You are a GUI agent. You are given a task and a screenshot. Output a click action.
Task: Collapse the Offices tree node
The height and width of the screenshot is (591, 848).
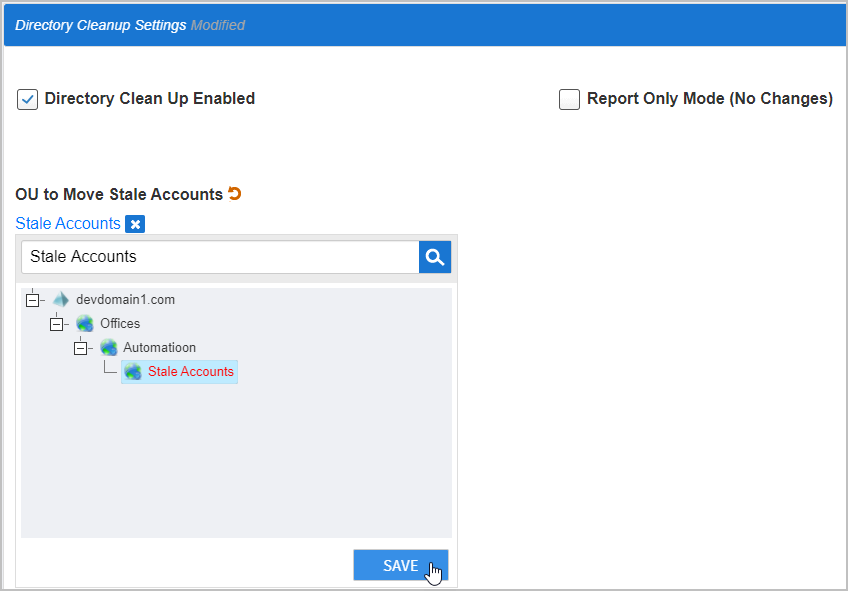[57, 324]
